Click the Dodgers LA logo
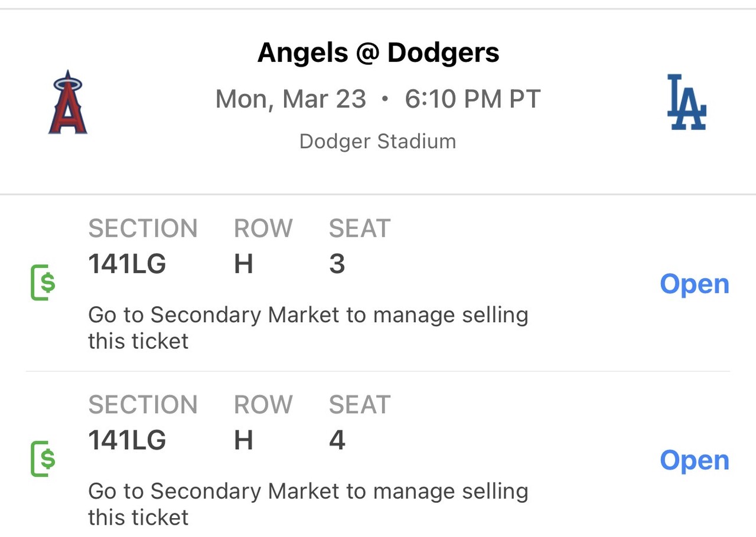 tap(686, 101)
